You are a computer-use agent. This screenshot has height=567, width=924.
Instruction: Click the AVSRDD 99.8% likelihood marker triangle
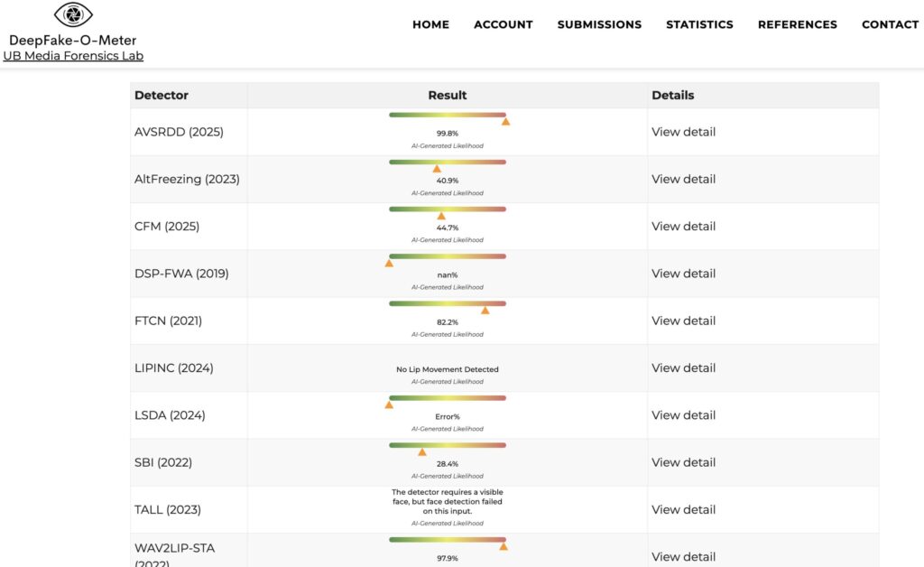[x=505, y=121]
